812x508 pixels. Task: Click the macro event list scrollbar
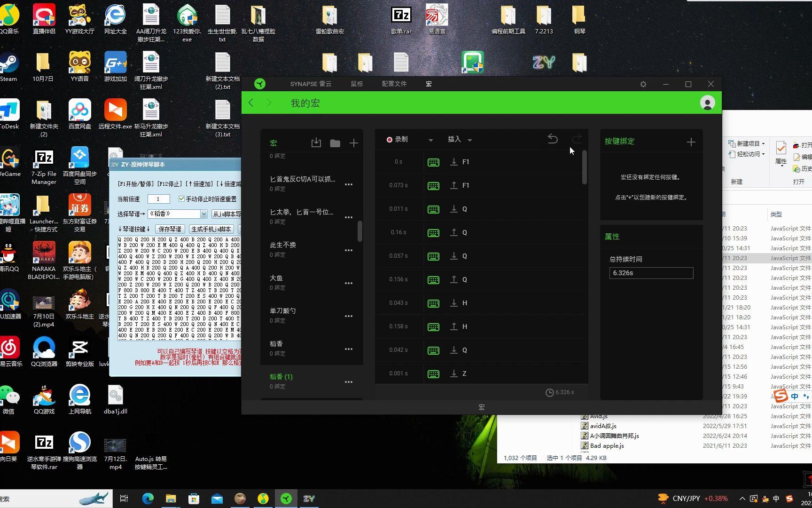pyautogui.click(x=585, y=167)
